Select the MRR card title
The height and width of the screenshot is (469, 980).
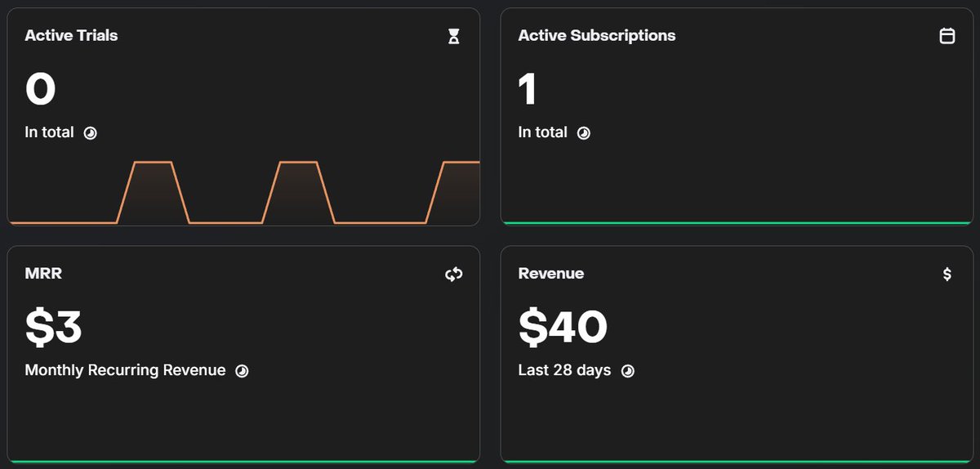pyautogui.click(x=43, y=273)
